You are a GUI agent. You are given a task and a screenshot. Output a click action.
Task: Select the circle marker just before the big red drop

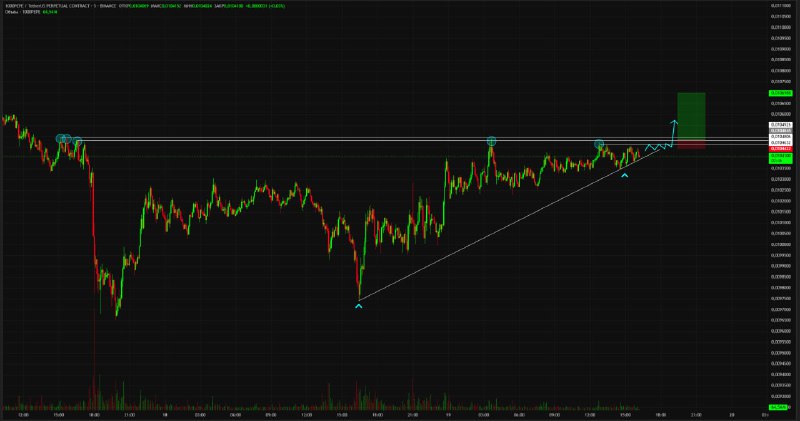click(77, 141)
